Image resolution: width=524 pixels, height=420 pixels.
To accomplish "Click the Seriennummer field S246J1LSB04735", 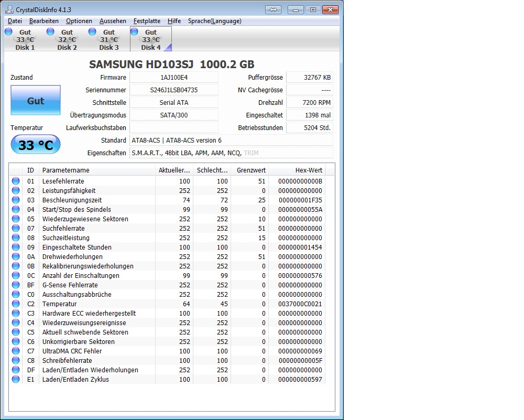I will 174,90.
